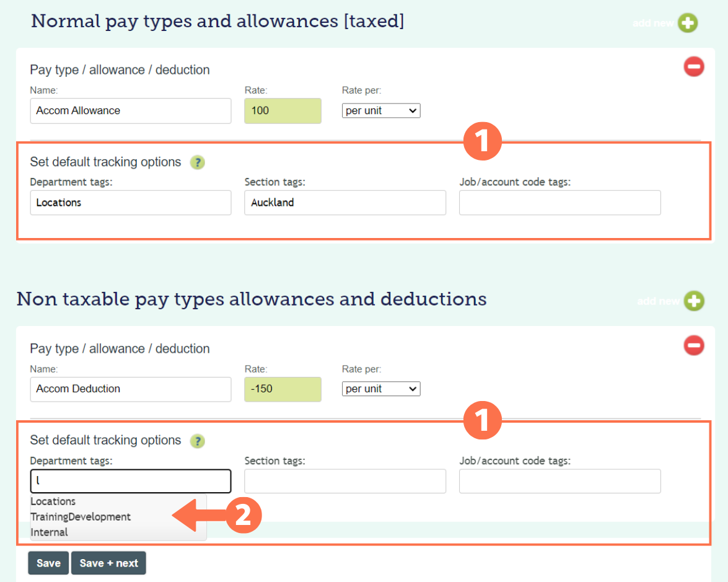The width and height of the screenshot is (728, 582).
Task: Select the Auckland section tags field
Action: pos(344,203)
